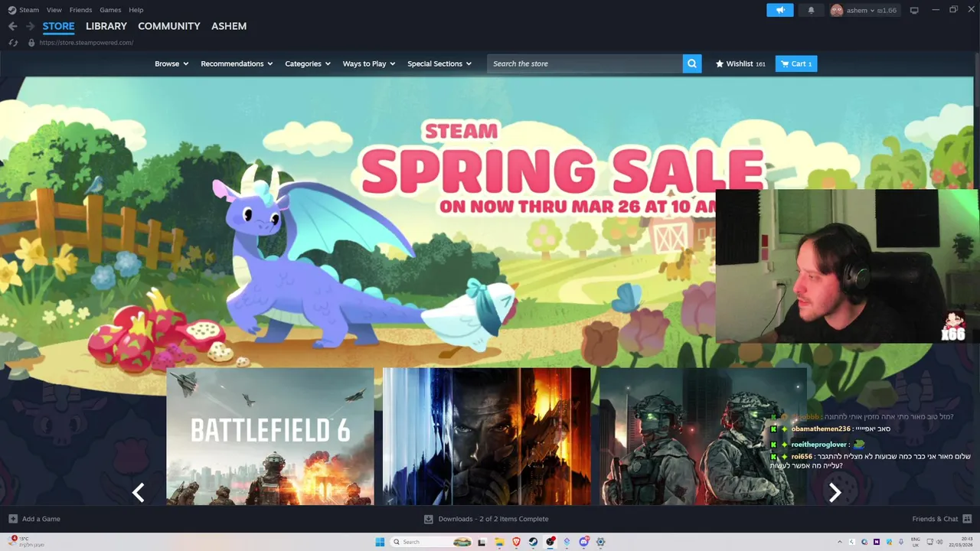Switch to the COMMUNITY tab
980x551 pixels.
[x=169, y=26]
